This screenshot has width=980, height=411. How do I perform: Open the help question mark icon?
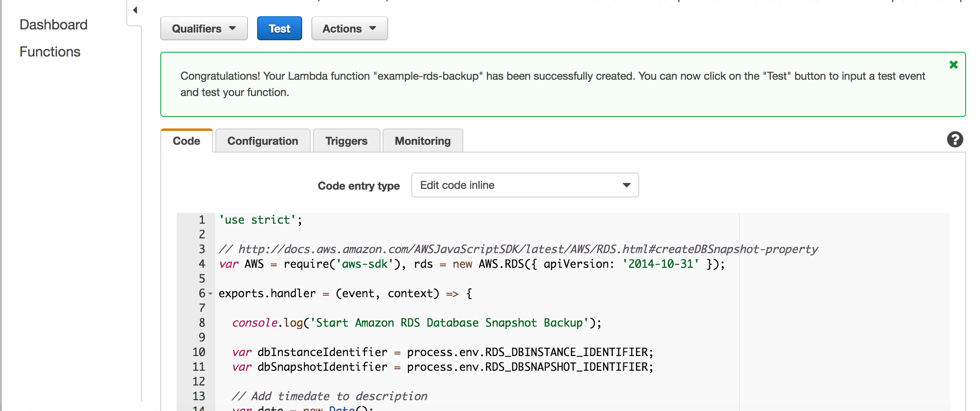tap(955, 139)
